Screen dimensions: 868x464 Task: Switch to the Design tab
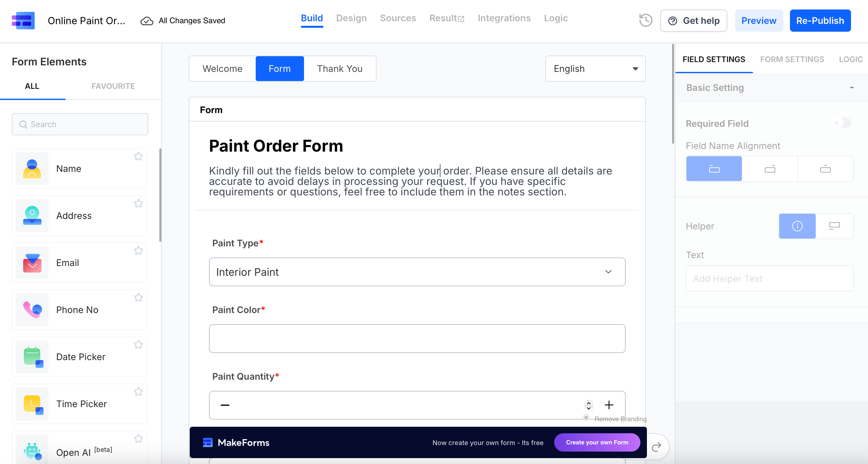[x=351, y=18]
